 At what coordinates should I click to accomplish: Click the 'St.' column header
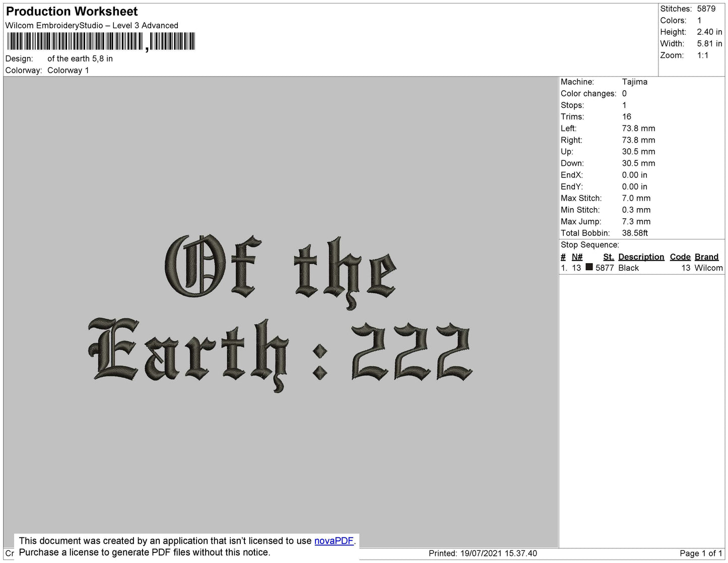coord(608,257)
